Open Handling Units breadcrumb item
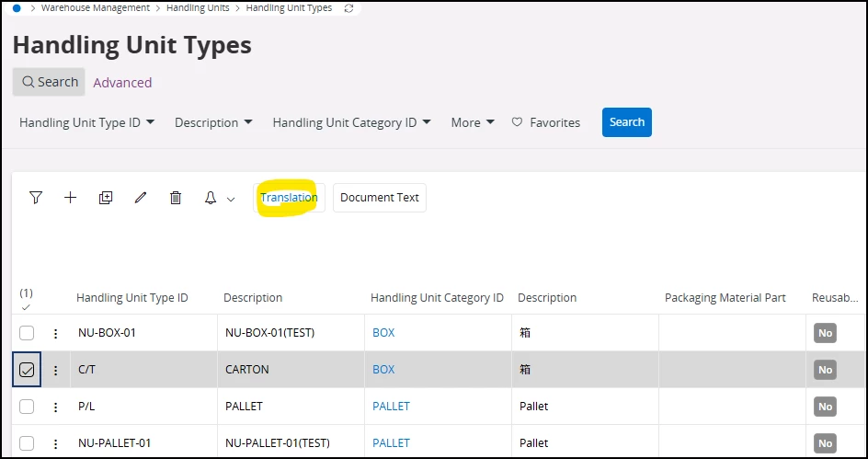 [x=198, y=8]
